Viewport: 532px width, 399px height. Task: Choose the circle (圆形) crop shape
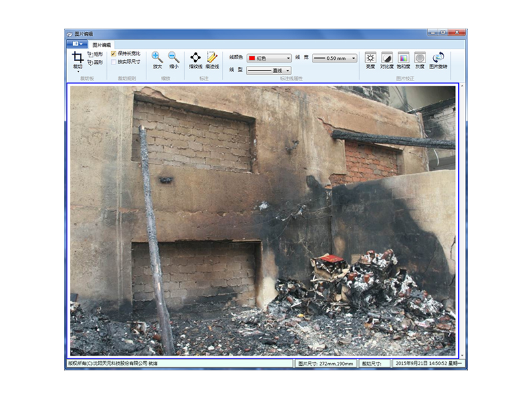94,63
